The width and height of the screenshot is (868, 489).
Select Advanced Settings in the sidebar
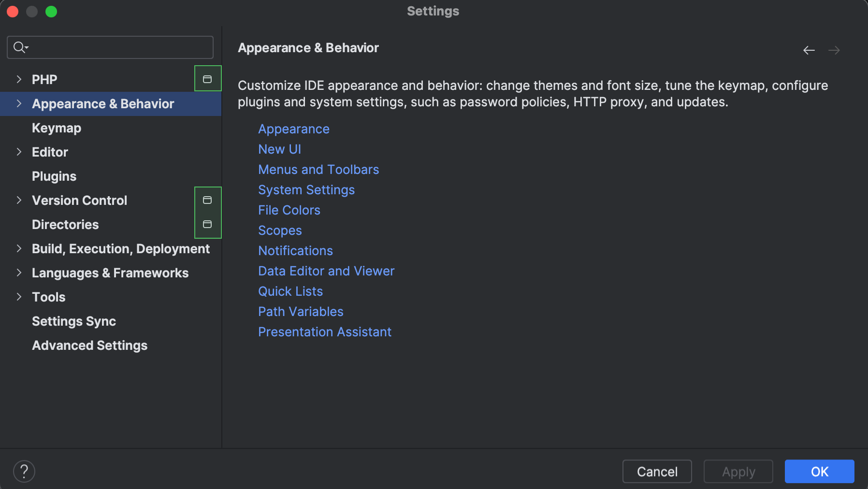click(x=89, y=345)
